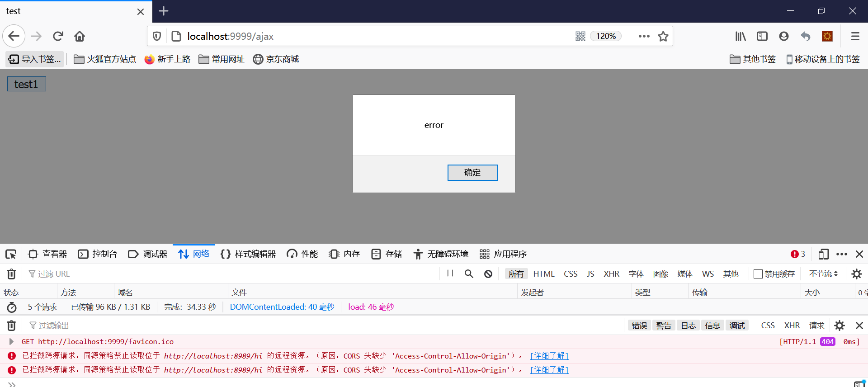Viewport: 868px width, 387px height.
Task: Filter network requests by 字体
Action: pos(636,274)
